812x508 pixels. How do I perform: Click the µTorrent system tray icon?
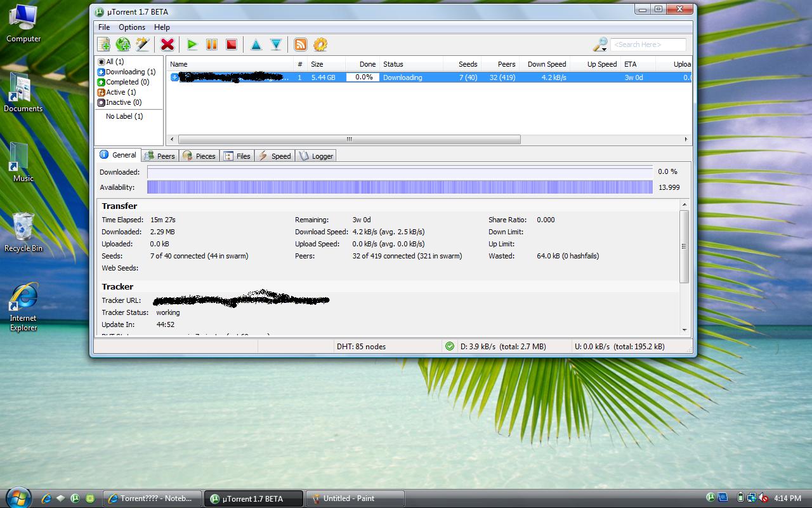click(x=711, y=498)
